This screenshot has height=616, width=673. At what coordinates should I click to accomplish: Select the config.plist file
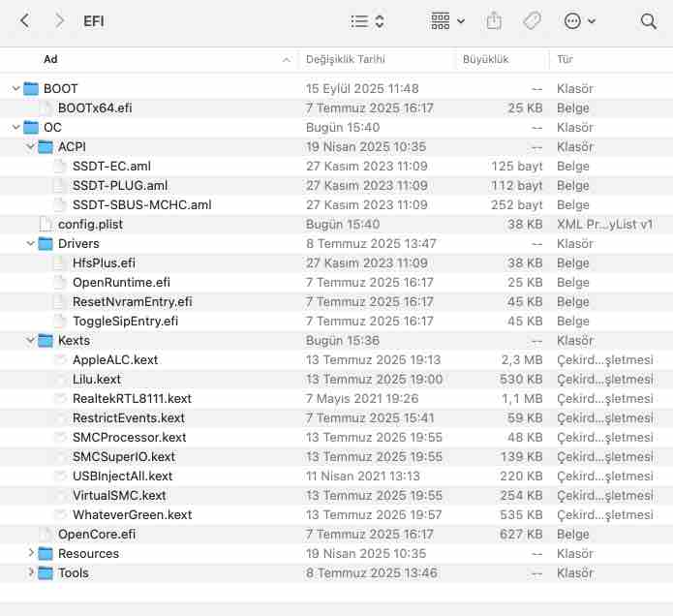(x=90, y=224)
